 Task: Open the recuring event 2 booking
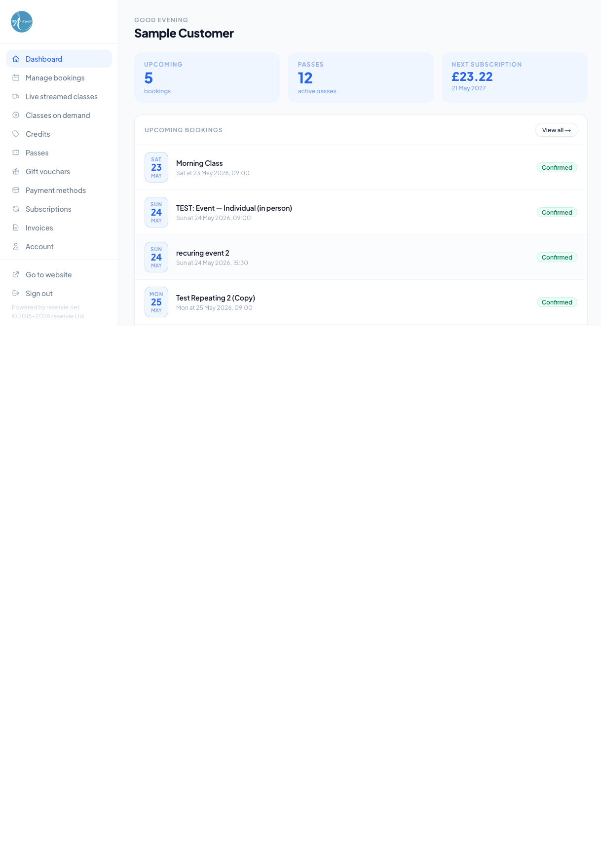361,257
